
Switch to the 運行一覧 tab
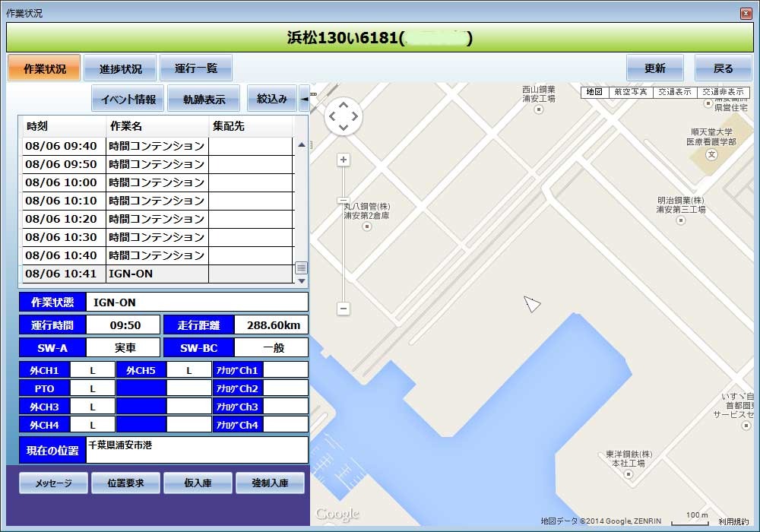click(195, 68)
